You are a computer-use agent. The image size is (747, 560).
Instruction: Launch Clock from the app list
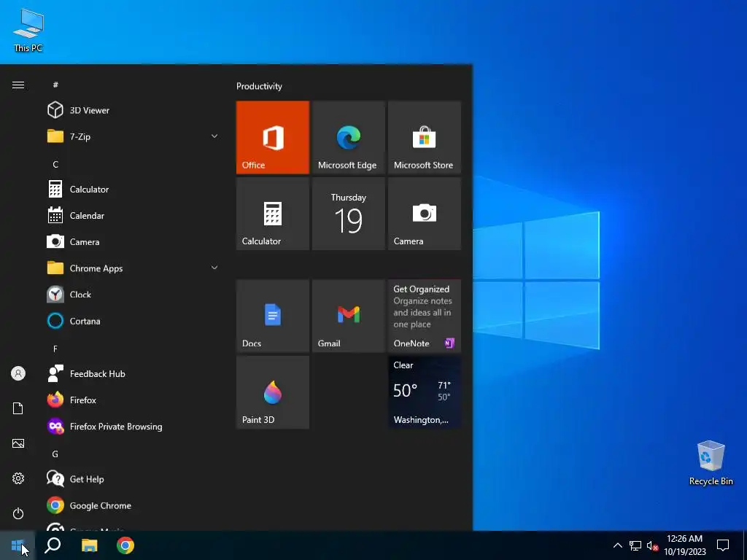133,295
